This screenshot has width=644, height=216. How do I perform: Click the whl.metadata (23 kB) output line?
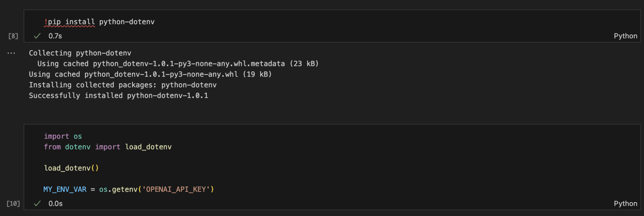[x=178, y=64]
